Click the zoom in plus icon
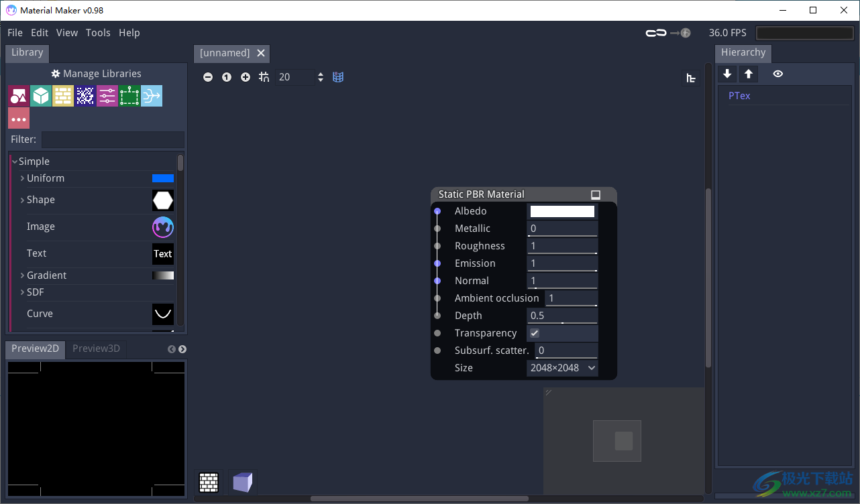This screenshot has width=860, height=504. [x=246, y=77]
